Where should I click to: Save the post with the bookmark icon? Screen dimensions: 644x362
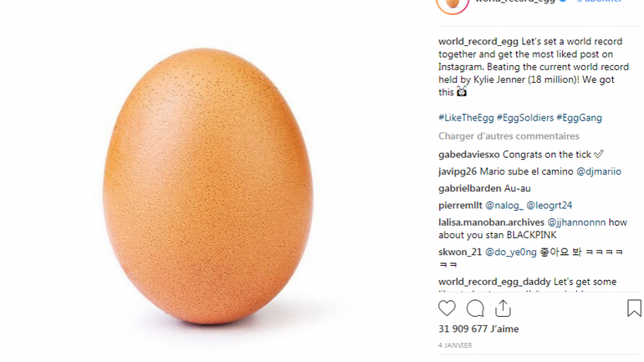tap(634, 308)
